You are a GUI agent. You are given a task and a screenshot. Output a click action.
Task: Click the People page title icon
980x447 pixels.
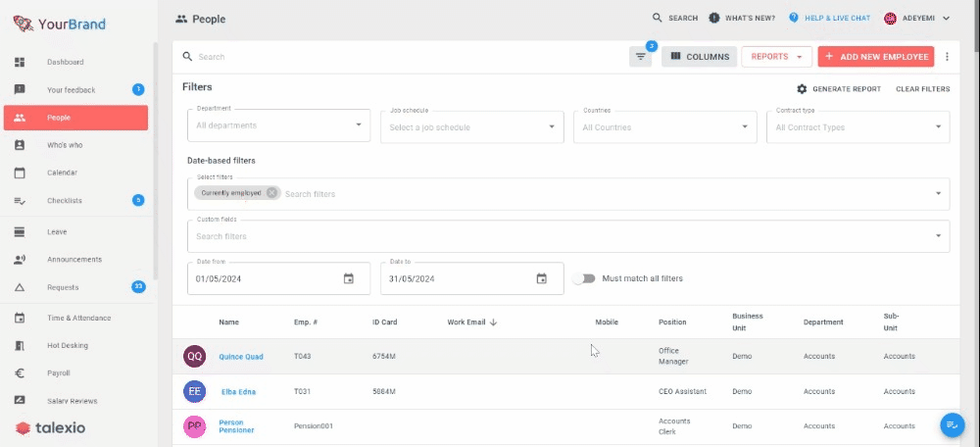[181, 20]
